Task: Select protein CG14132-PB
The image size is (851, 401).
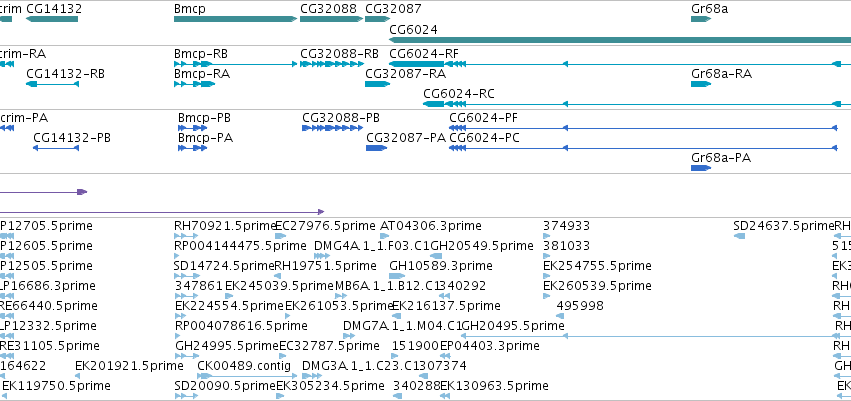Action: pyautogui.click(x=56, y=148)
